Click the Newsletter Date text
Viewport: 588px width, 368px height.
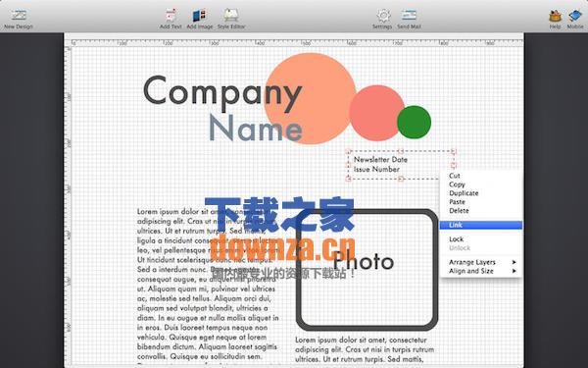tap(380, 159)
